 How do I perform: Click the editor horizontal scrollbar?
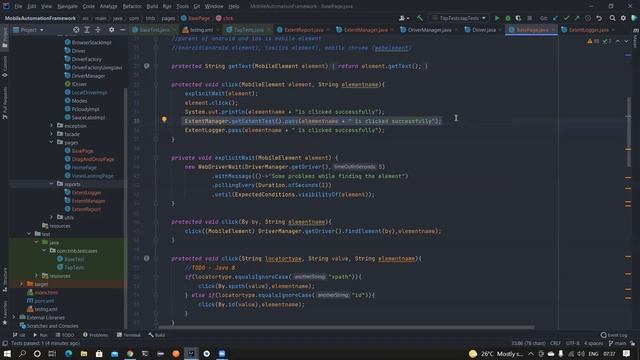pos(346,327)
